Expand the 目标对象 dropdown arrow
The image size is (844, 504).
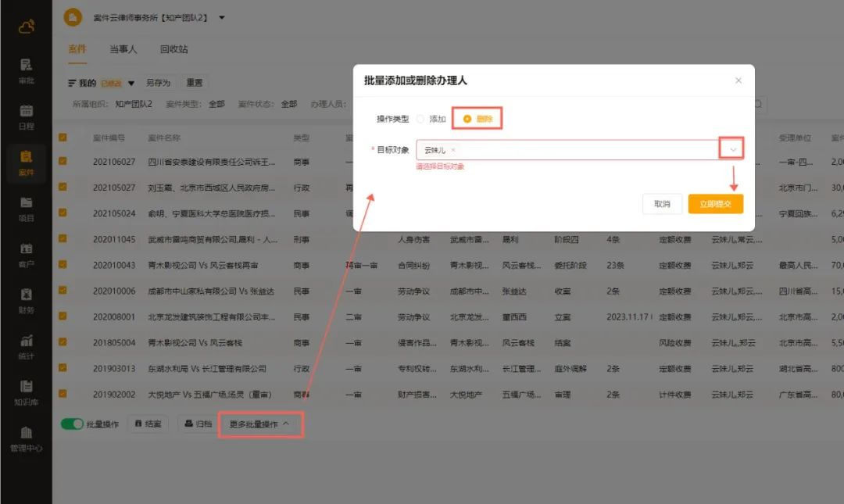pos(732,149)
